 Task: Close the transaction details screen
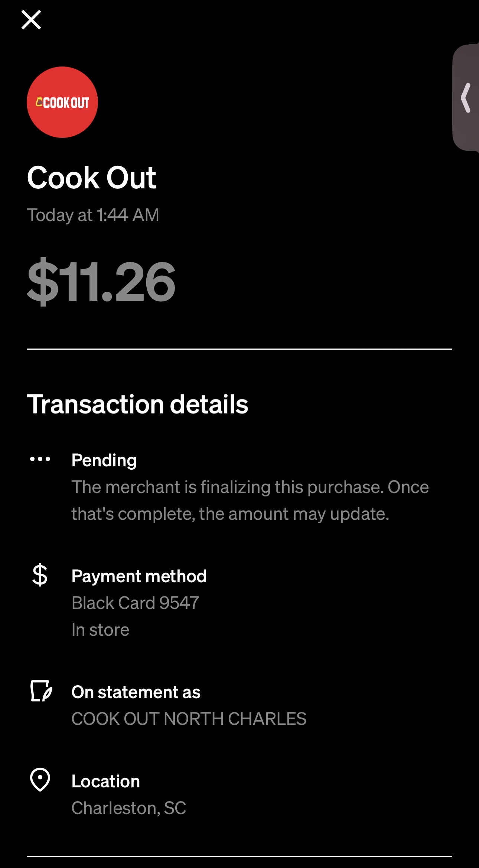coord(31,20)
